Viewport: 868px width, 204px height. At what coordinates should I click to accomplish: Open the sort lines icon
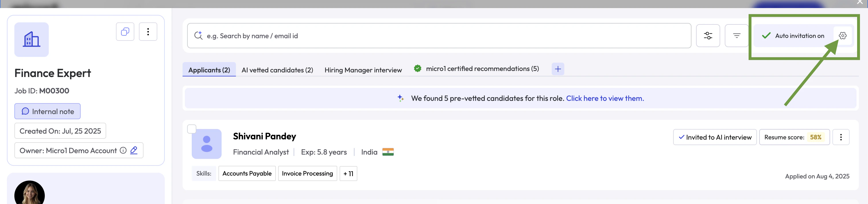coord(737,36)
